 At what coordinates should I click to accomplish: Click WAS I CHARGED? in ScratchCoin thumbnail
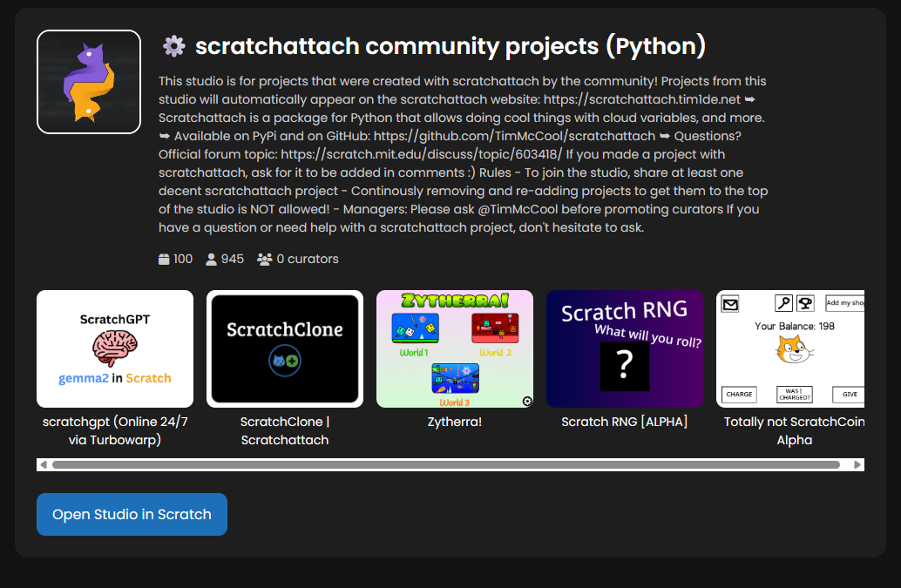[x=794, y=395]
